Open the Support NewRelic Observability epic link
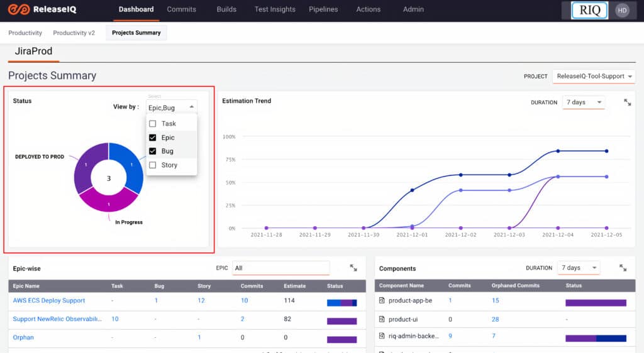The image size is (644, 353). click(x=57, y=319)
